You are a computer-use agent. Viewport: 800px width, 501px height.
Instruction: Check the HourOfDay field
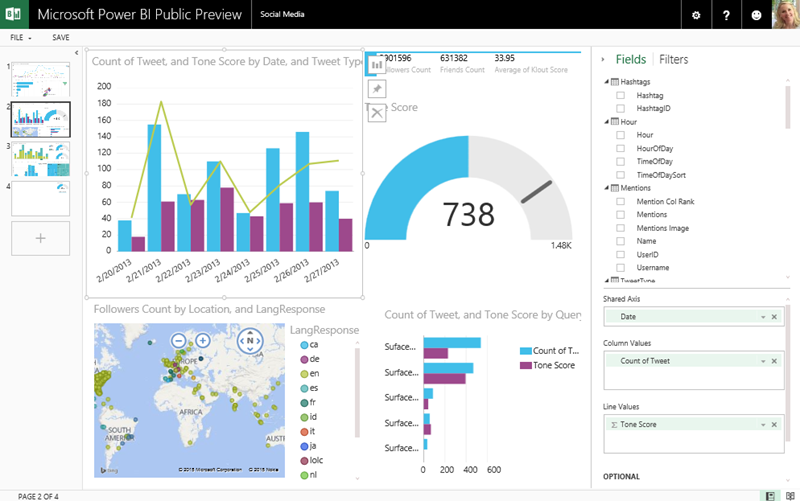[x=620, y=148]
